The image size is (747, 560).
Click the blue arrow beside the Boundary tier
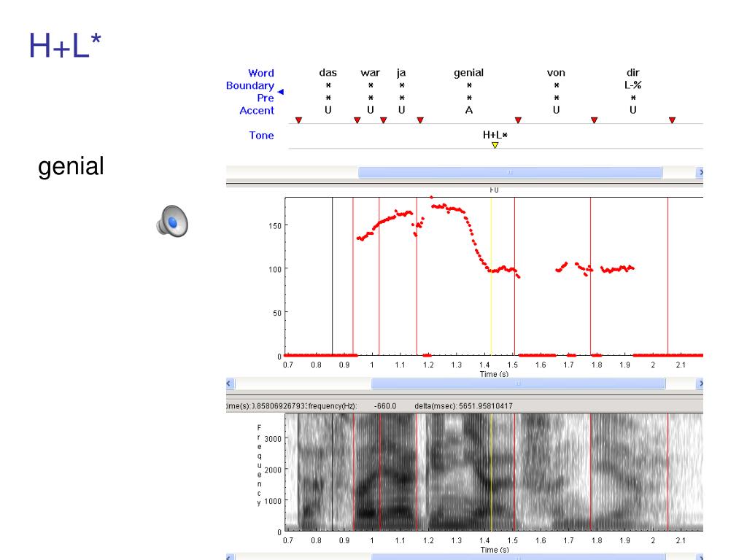tap(281, 92)
